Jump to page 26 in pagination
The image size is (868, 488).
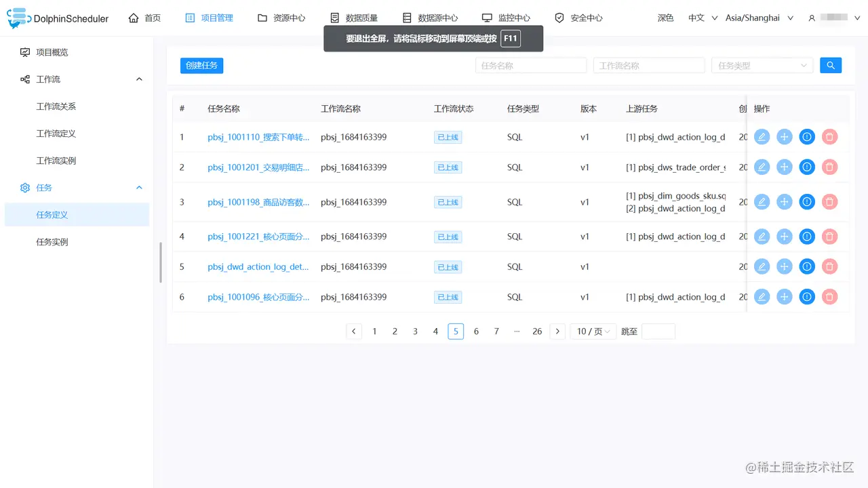click(537, 331)
